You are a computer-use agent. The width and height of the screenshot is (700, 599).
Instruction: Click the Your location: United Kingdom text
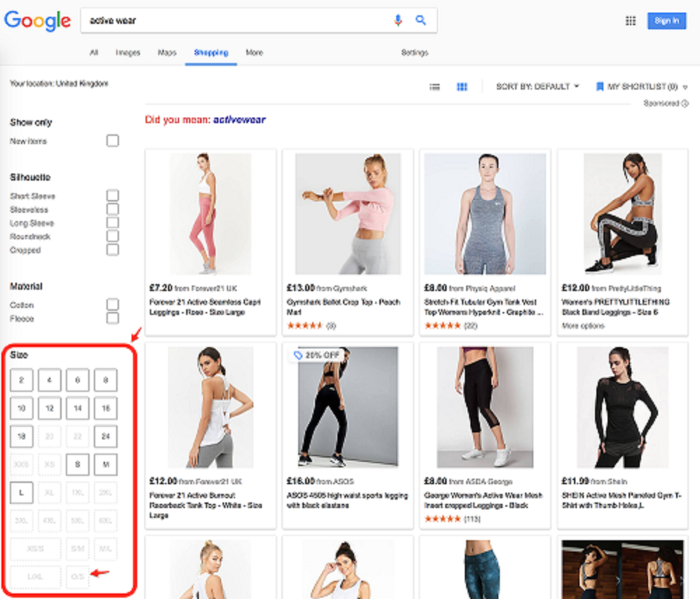(59, 83)
